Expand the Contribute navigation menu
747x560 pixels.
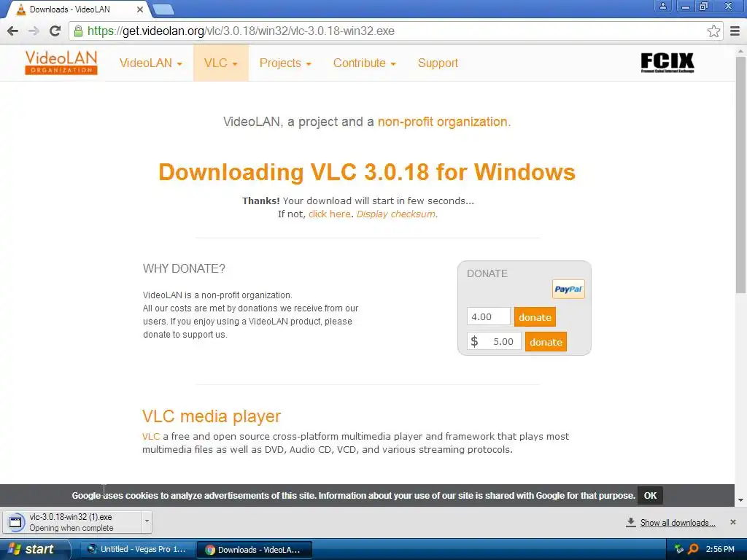pyautogui.click(x=365, y=63)
